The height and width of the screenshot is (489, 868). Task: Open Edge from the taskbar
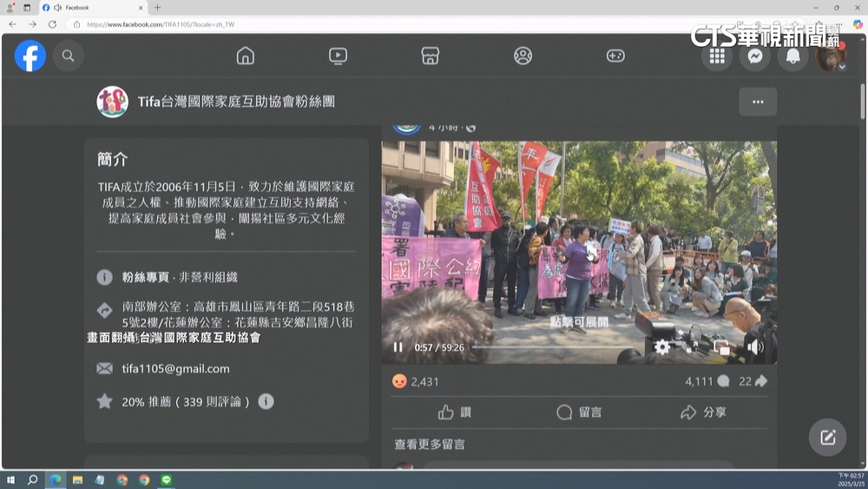click(56, 480)
